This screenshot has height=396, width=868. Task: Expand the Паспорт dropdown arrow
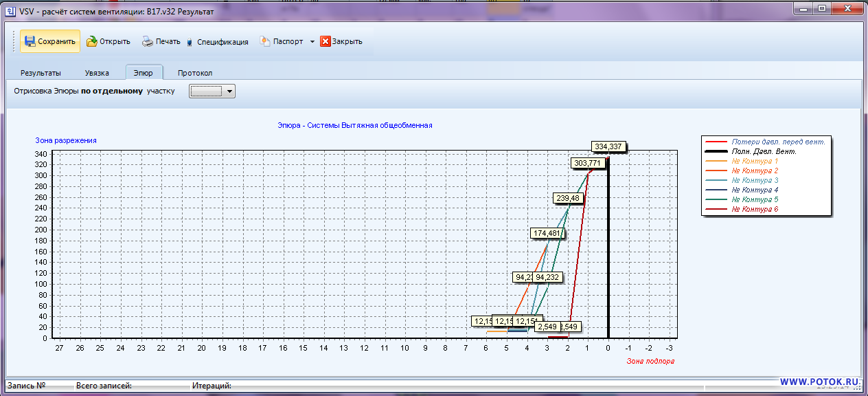click(x=312, y=41)
